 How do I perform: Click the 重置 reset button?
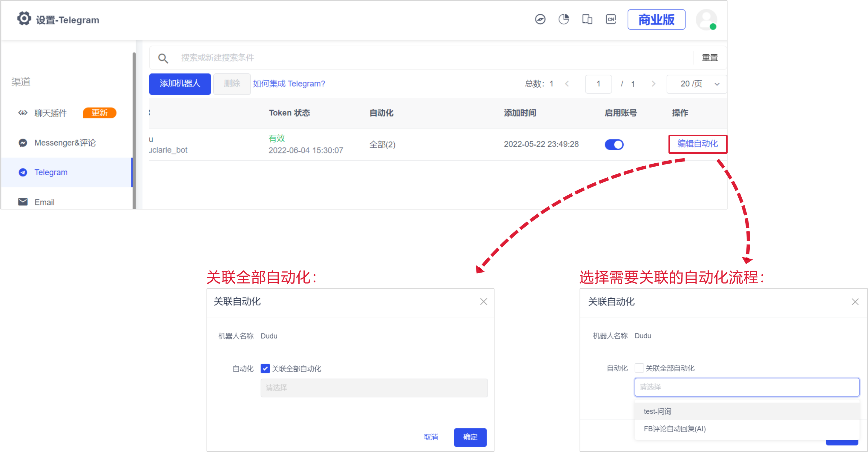click(710, 58)
